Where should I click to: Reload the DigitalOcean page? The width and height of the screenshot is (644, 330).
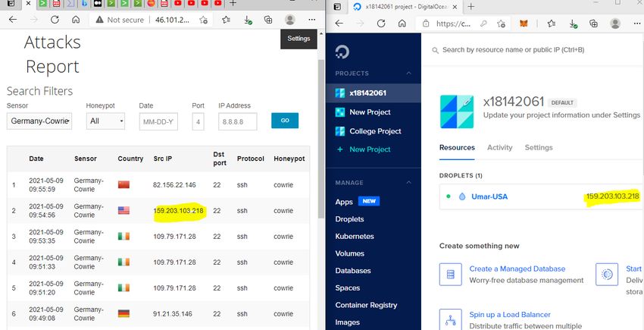click(x=381, y=24)
